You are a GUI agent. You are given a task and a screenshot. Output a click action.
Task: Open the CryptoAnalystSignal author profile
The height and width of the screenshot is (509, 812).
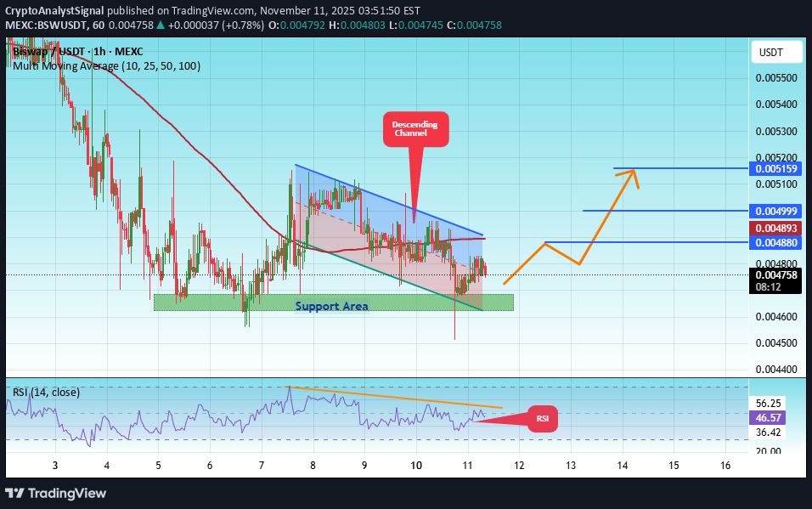[x=54, y=11]
